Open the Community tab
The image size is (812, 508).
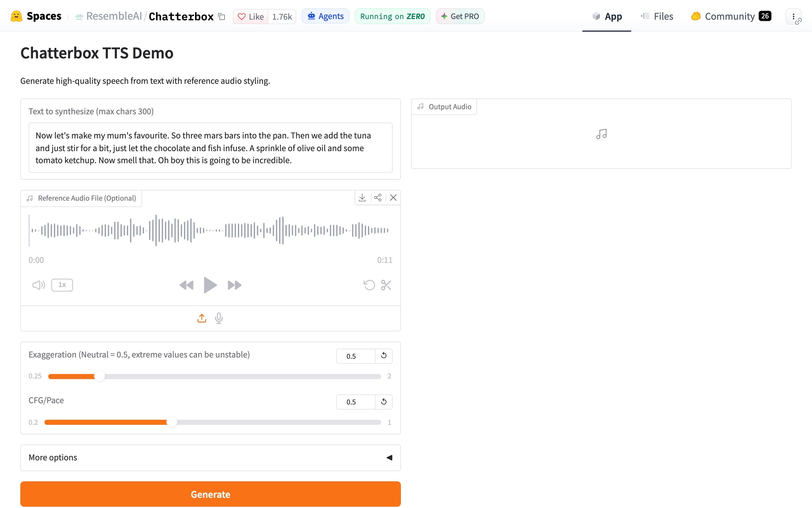point(731,17)
